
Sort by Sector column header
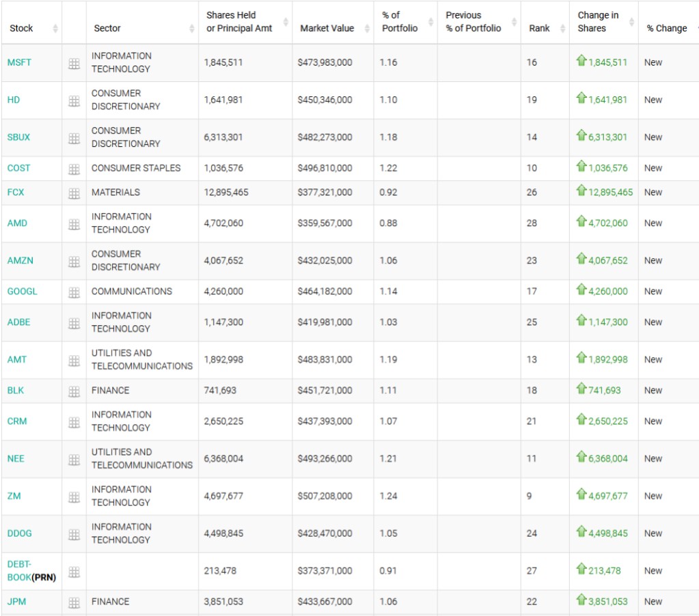(107, 28)
